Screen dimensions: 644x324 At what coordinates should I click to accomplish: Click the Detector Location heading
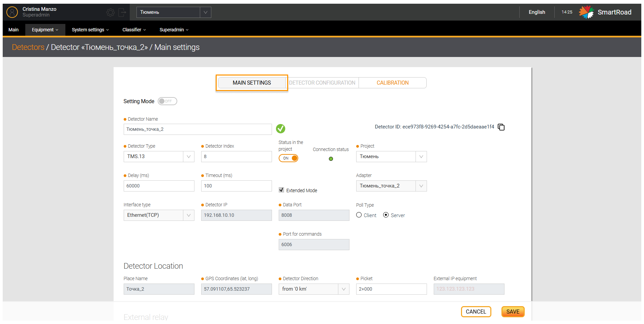coord(153,266)
